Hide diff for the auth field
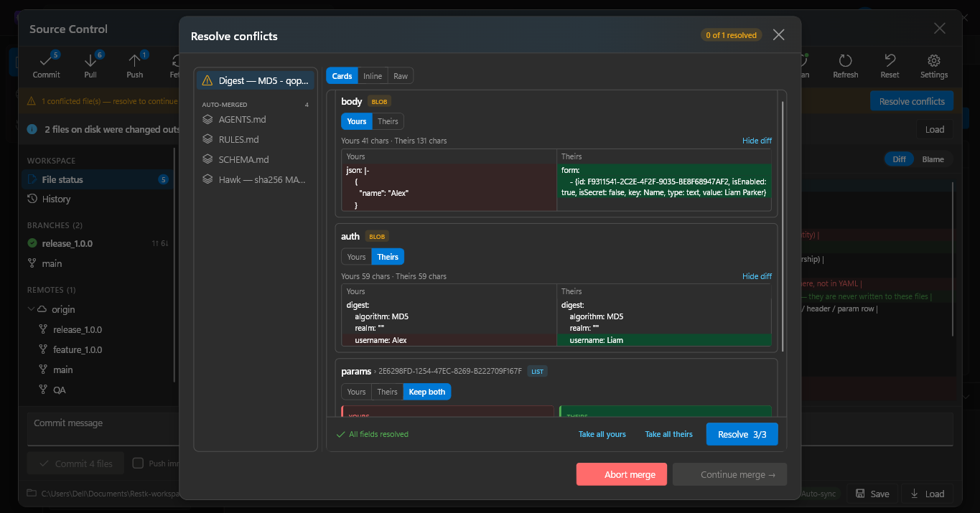 click(x=757, y=276)
